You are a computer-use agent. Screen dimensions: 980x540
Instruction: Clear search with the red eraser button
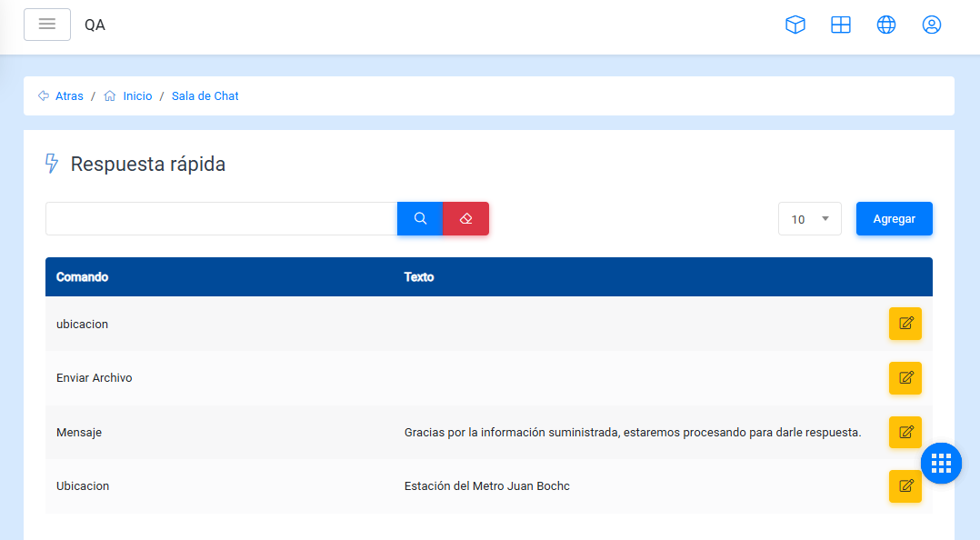[x=466, y=219]
